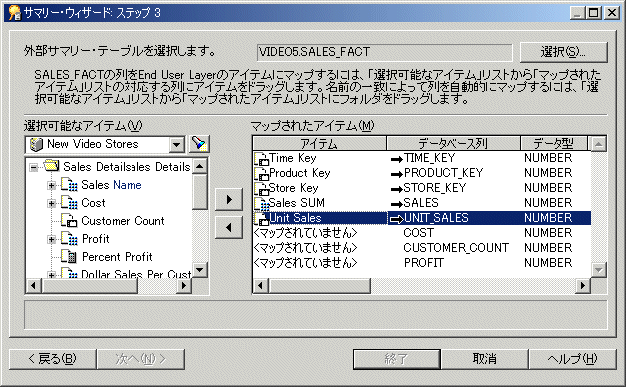Image resolution: width=626 pixels, height=387 pixels.
Task: Open help with ヘルプ(H) button
Action: coord(573,359)
